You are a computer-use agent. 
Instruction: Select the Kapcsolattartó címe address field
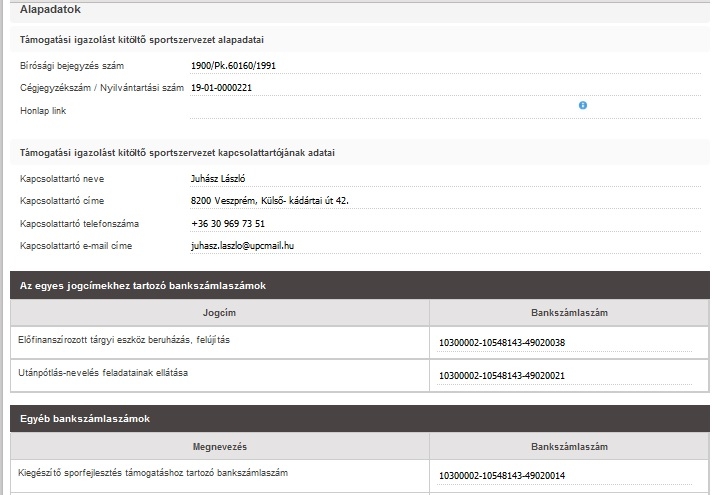point(269,201)
